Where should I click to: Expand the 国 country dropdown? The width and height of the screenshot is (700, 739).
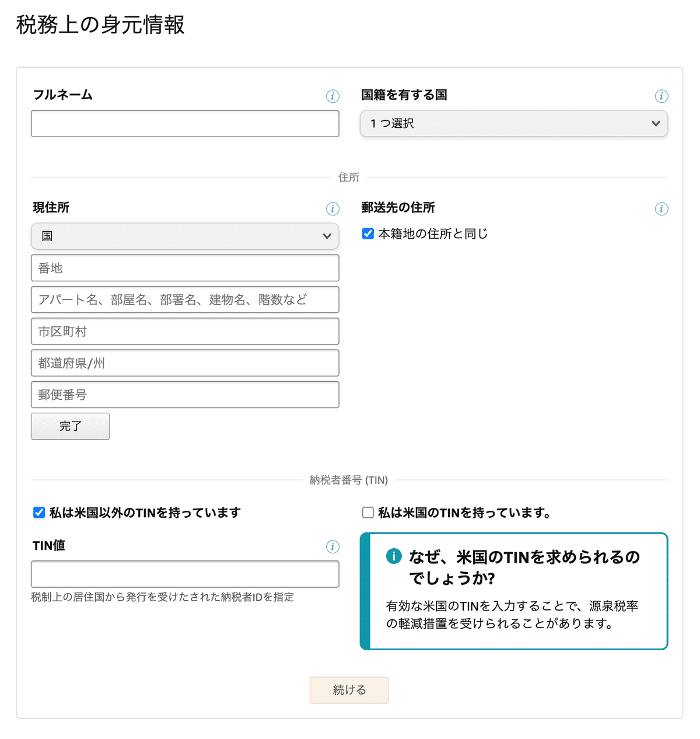pyautogui.click(x=185, y=236)
